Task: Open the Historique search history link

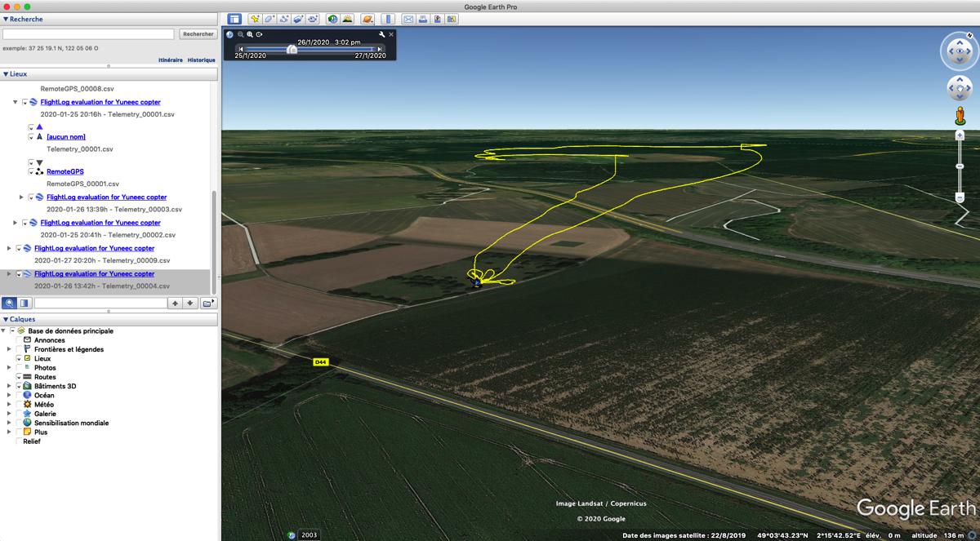Action: pyautogui.click(x=202, y=60)
